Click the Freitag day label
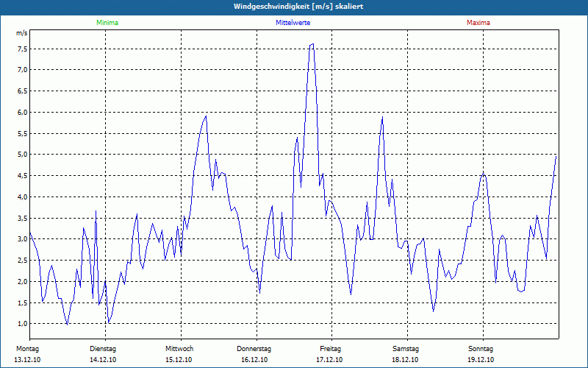The height and width of the screenshot is (368, 588). 330,349
